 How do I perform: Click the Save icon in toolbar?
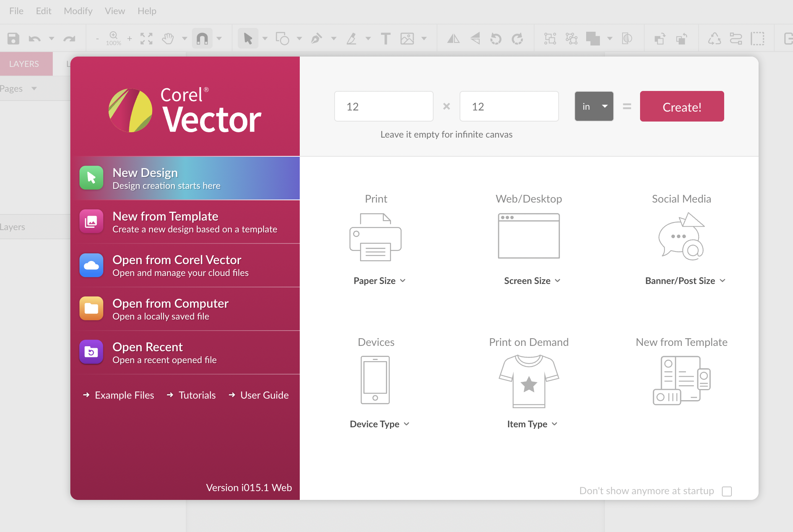point(13,39)
